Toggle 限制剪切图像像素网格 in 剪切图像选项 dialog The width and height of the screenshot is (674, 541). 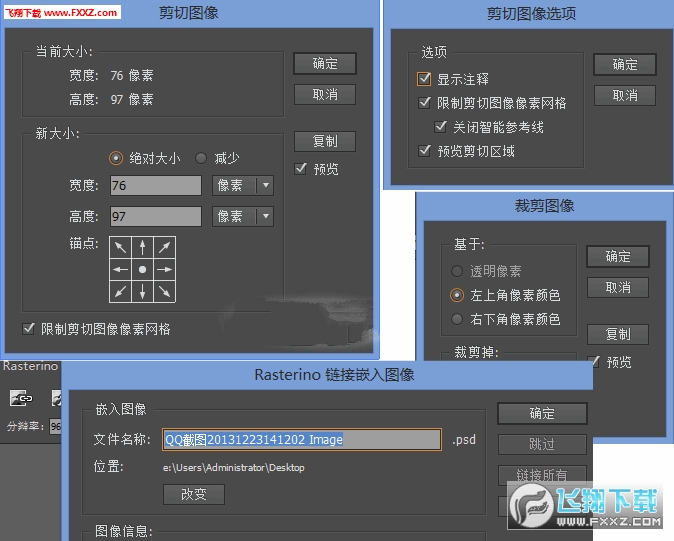click(424, 103)
